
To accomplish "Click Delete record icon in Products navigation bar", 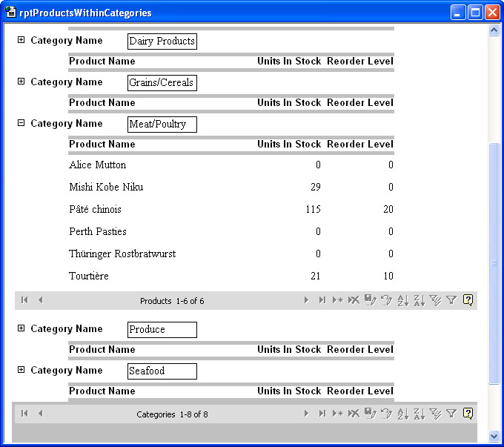I will [x=354, y=300].
